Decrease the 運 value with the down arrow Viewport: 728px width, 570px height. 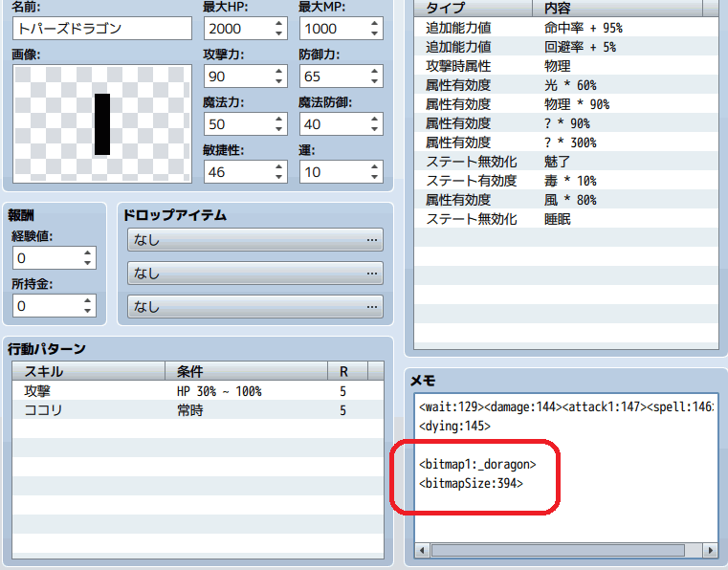[x=374, y=177]
